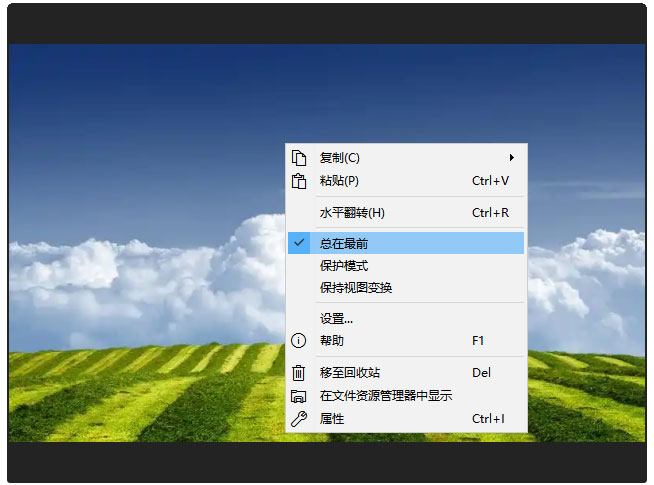The height and width of the screenshot is (485, 654).
Task: Click the file explorer folder icon
Action: pos(298,395)
